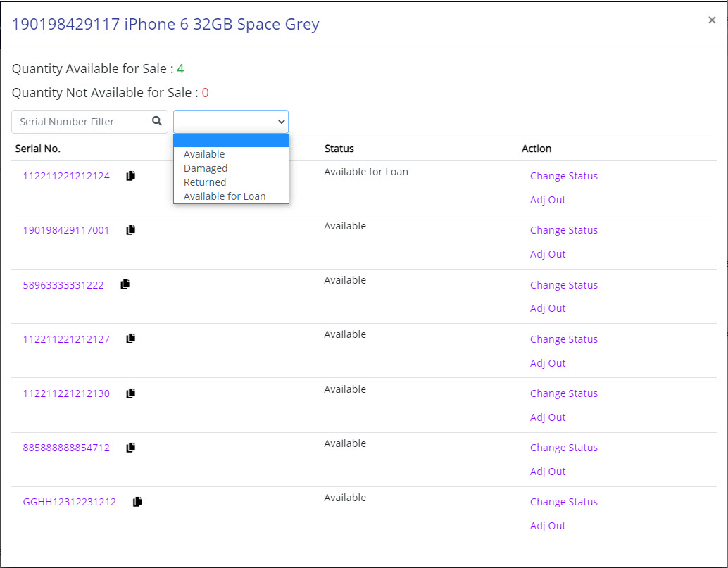Copy serial number 885888888854712
The image size is (728, 568).
click(x=131, y=448)
